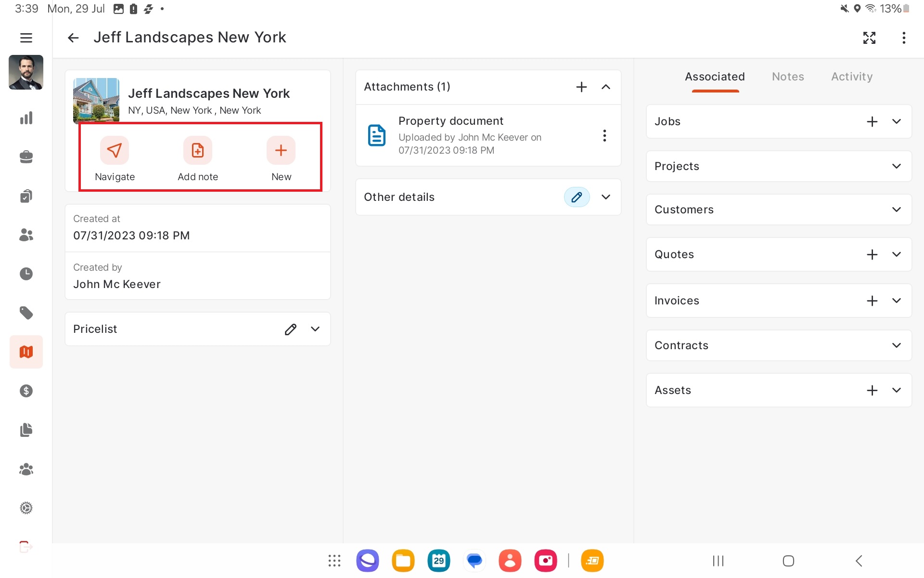924x578 pixels.
Task: Open the three-dot overflow menu
Action: click(904, 38)
